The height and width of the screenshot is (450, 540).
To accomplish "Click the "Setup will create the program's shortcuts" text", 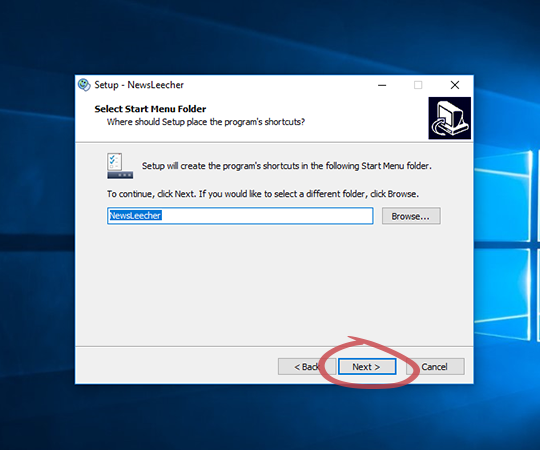I will pyautogui.click(x=287, y=166).
